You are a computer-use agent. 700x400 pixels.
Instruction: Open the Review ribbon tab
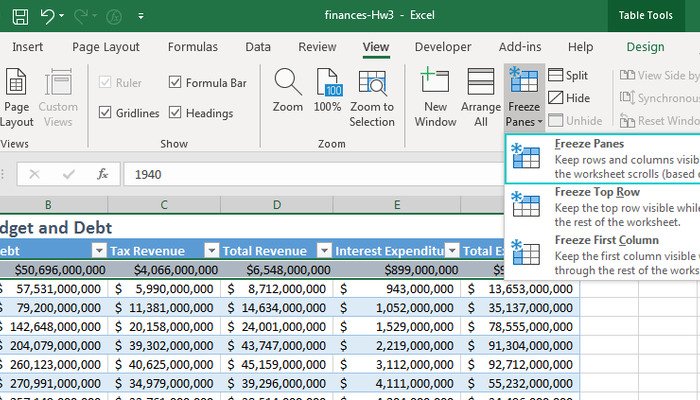click(x=317, y=47)
